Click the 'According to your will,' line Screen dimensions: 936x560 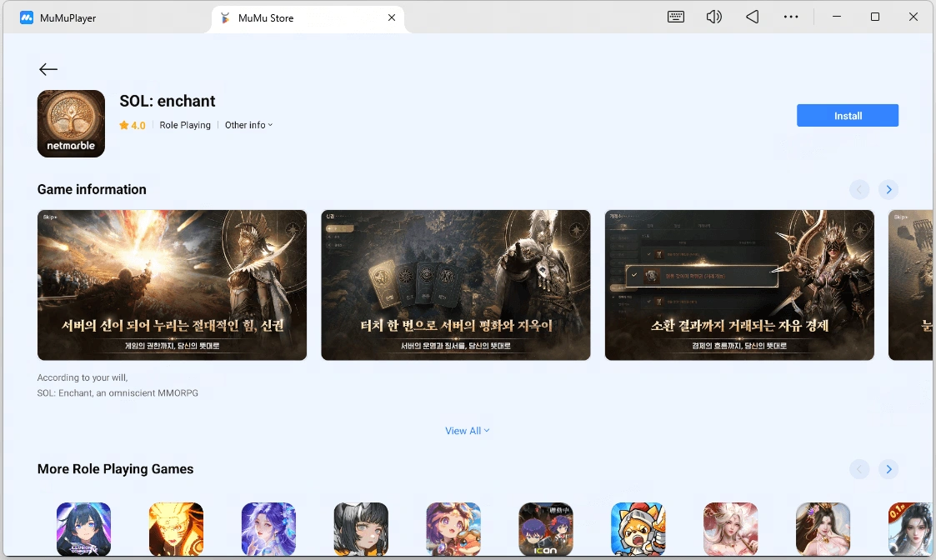click(x=83, y=377)
